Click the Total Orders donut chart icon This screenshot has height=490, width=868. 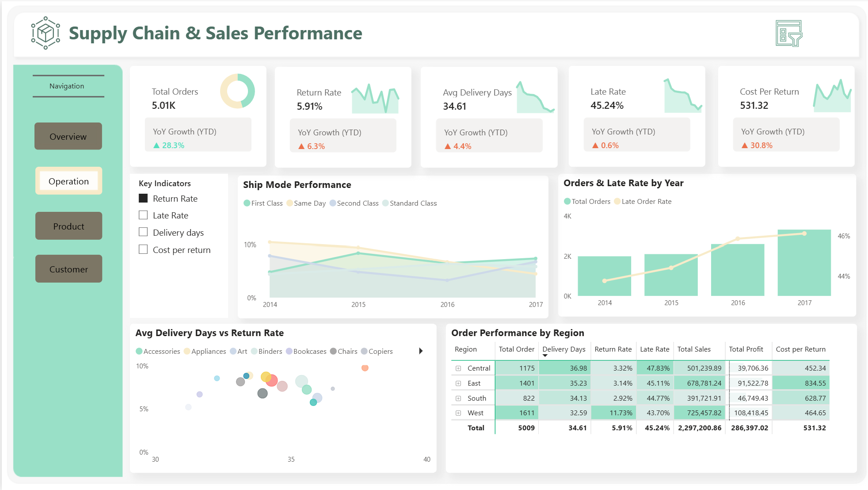click(x=237, y=91)
